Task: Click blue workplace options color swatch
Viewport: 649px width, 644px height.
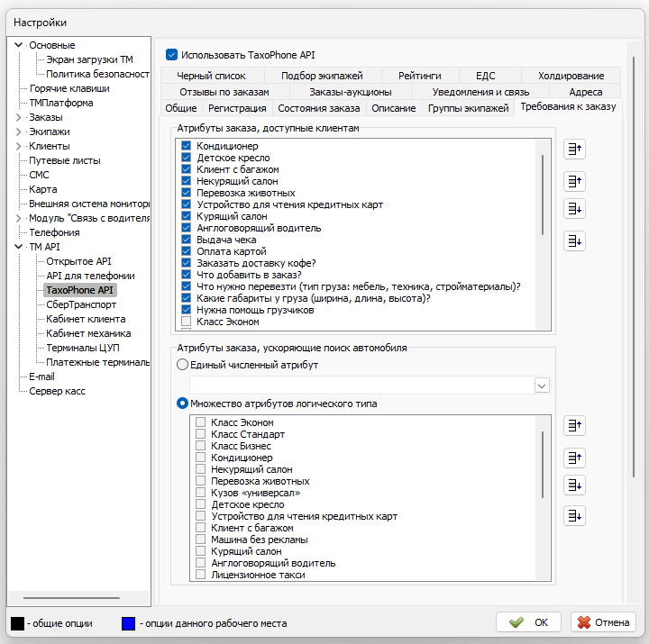Action: pyautogui.click(x=128, y=623)
